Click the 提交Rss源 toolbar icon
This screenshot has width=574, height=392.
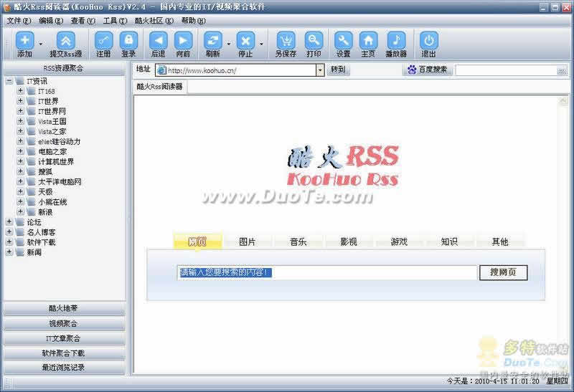(x=66, y=40)
